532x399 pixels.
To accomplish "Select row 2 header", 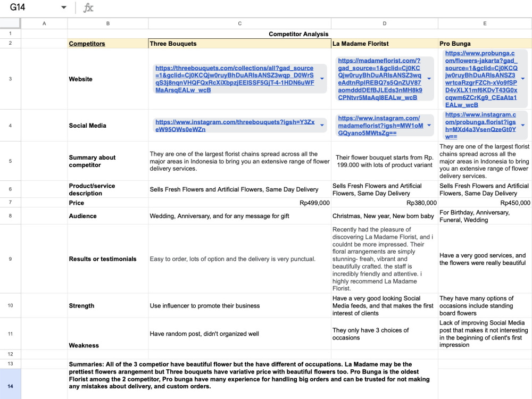I will click(10, 43).
